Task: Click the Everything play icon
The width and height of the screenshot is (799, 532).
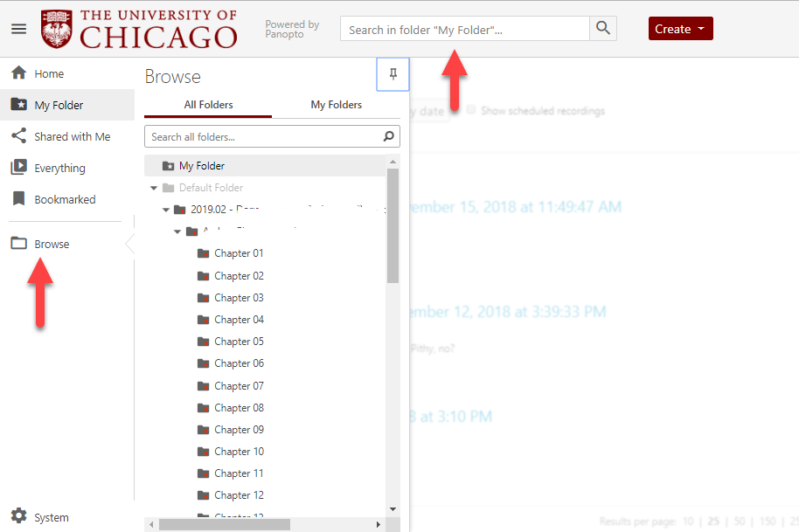Action: [x=18, y=168]
